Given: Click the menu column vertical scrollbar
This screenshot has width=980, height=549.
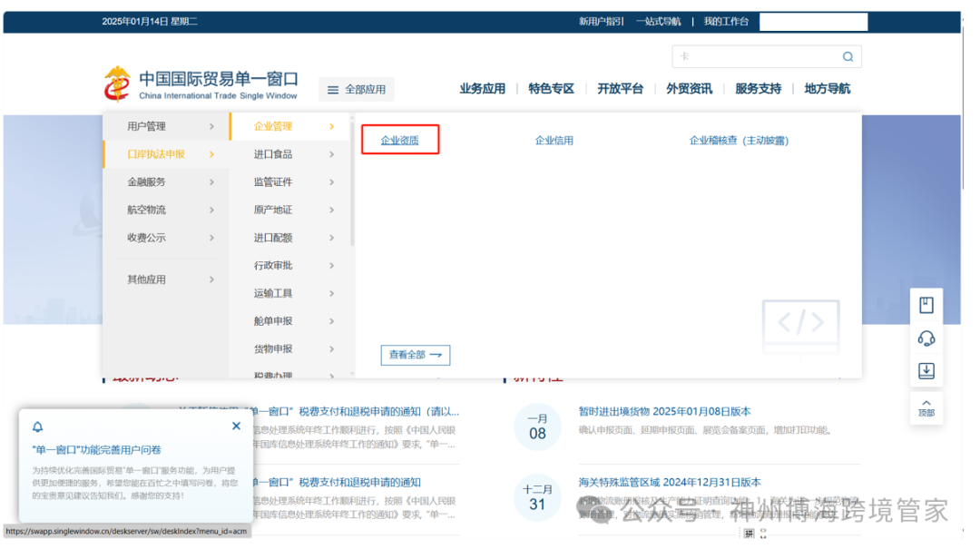Looking at the screenshot, I should 352,184.
